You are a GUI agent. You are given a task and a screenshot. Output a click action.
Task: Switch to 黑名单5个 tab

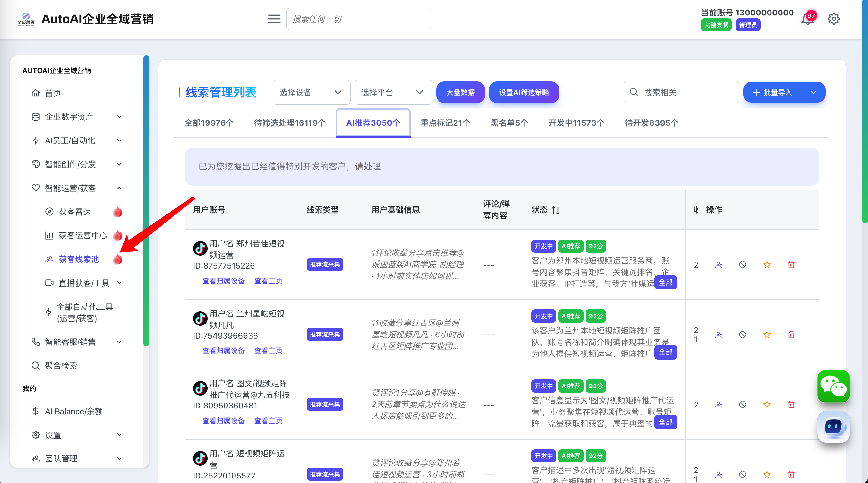(x=509, y=123)
